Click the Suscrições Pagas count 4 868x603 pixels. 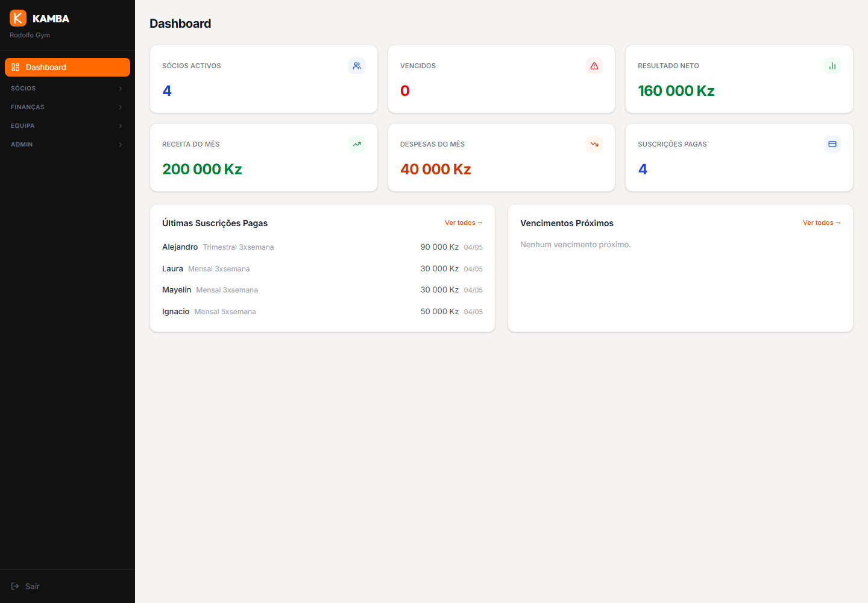pos(643,169)
